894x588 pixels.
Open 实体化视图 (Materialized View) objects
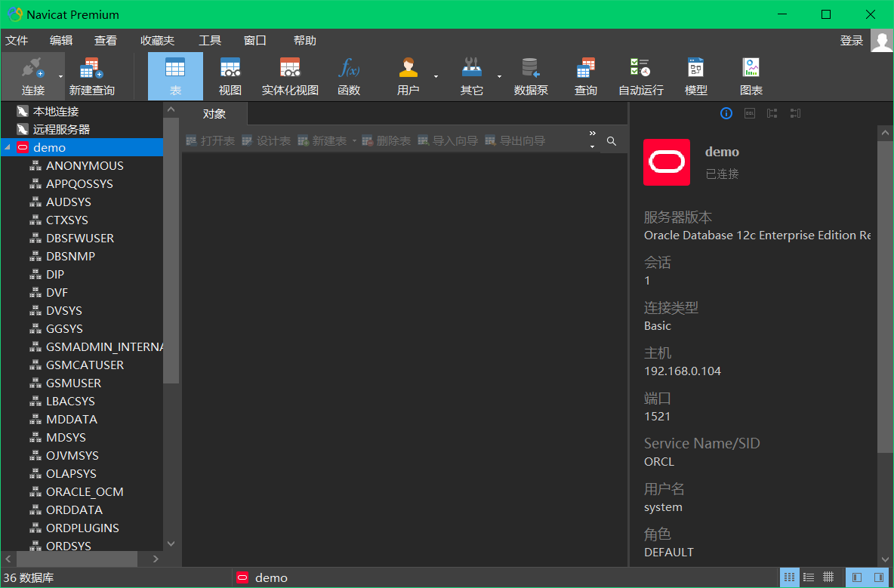(x=290, y=75)
